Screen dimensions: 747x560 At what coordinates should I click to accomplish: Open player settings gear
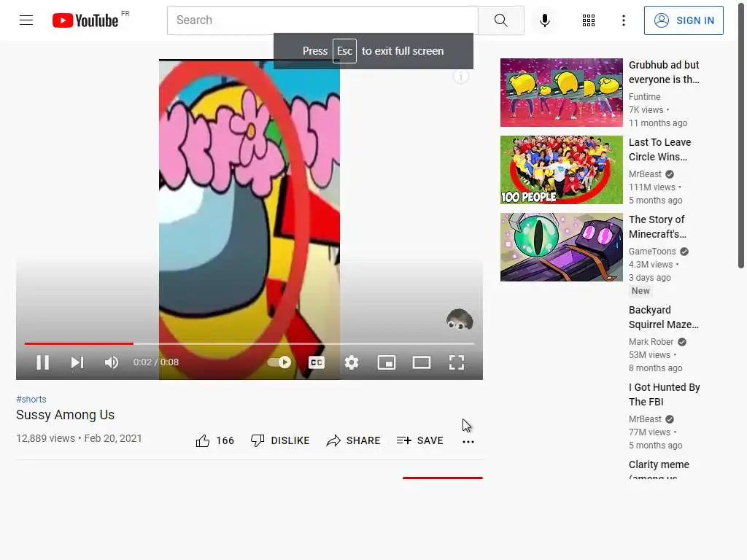[x=352, y=362]
